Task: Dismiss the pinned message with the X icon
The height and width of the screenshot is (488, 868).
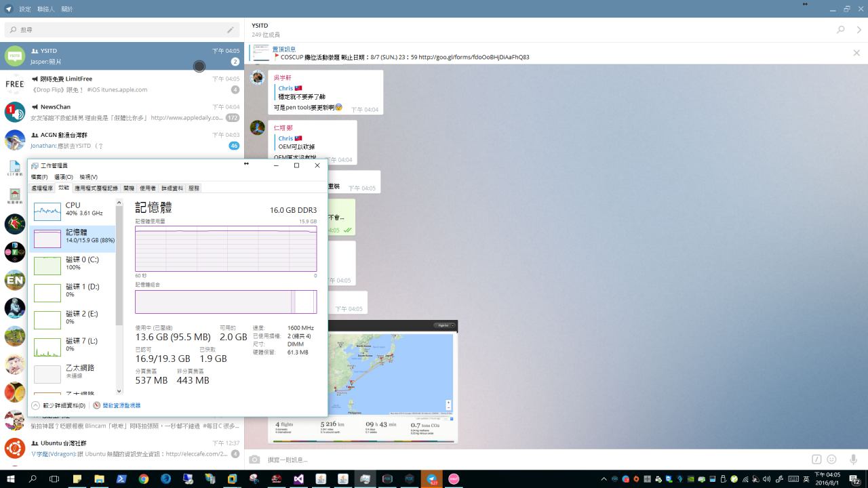Action: [x=856, y=53]
